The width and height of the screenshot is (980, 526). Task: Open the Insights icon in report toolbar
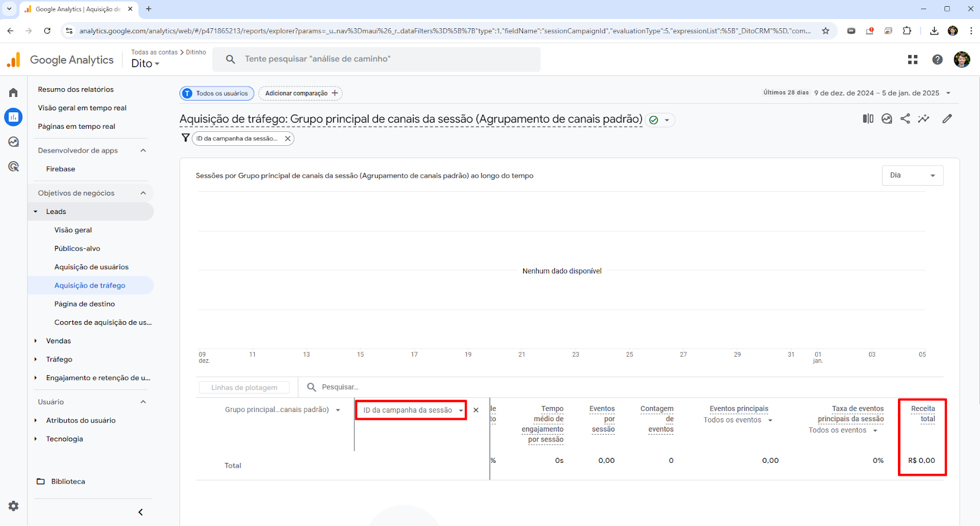[887, 119]
